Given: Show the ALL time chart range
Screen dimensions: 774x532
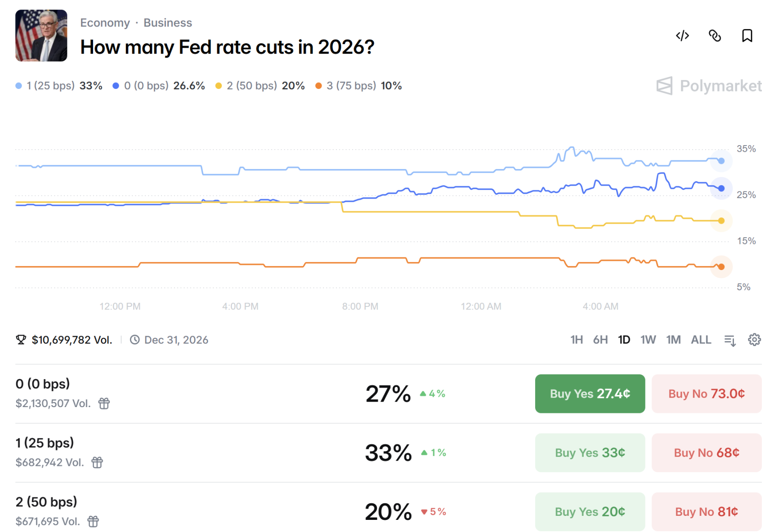Looking at the screenshot, I should [x=701, y=340].
